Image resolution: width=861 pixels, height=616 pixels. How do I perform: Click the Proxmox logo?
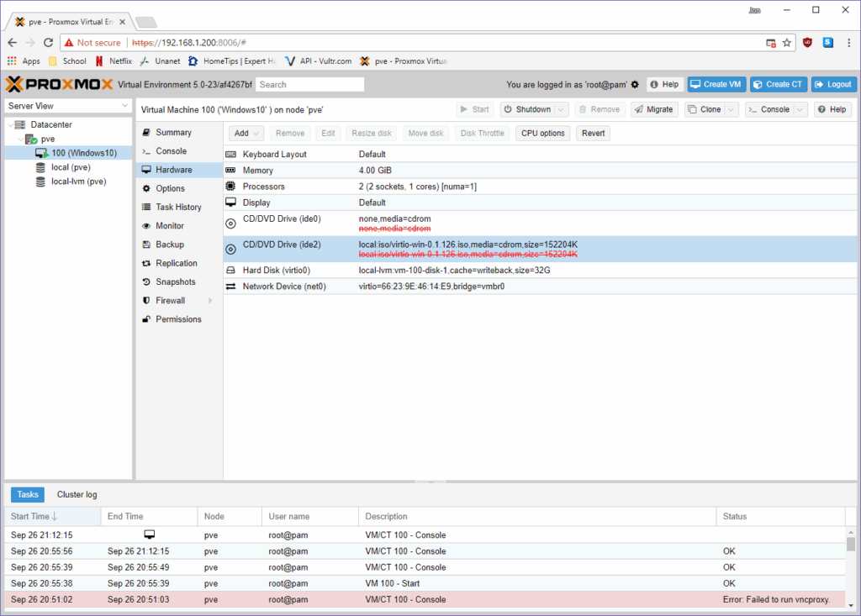click(x=60, y=84)
